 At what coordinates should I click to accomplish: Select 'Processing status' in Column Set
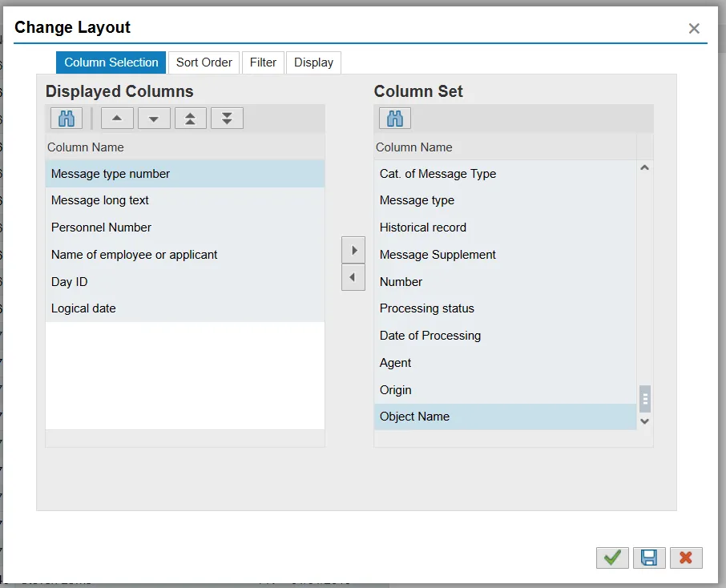pyautogui.click(x=505, y=308)
